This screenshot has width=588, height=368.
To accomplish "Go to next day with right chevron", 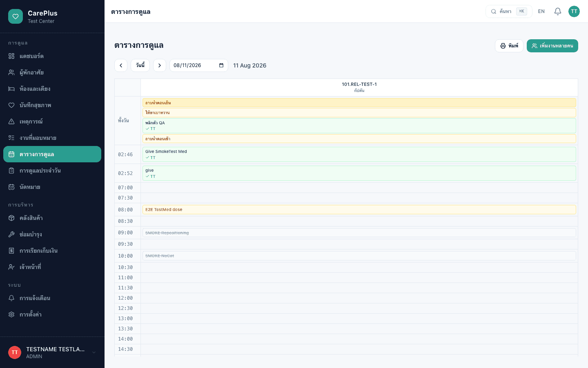I will [x=160, y=65].
